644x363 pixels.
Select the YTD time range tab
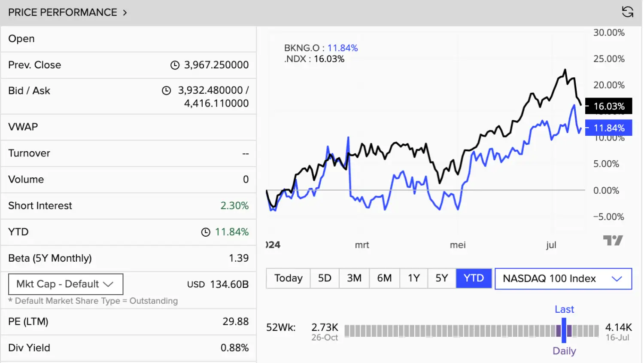(474, 278)
